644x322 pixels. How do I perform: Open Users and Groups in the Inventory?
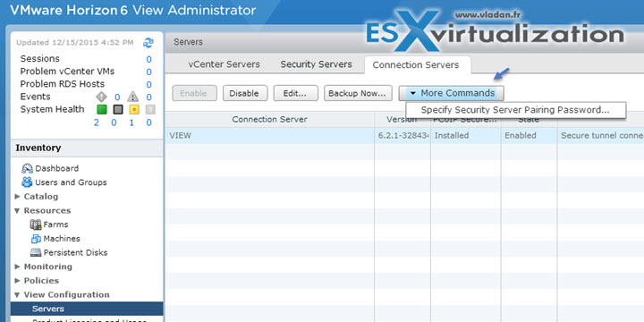71,182
